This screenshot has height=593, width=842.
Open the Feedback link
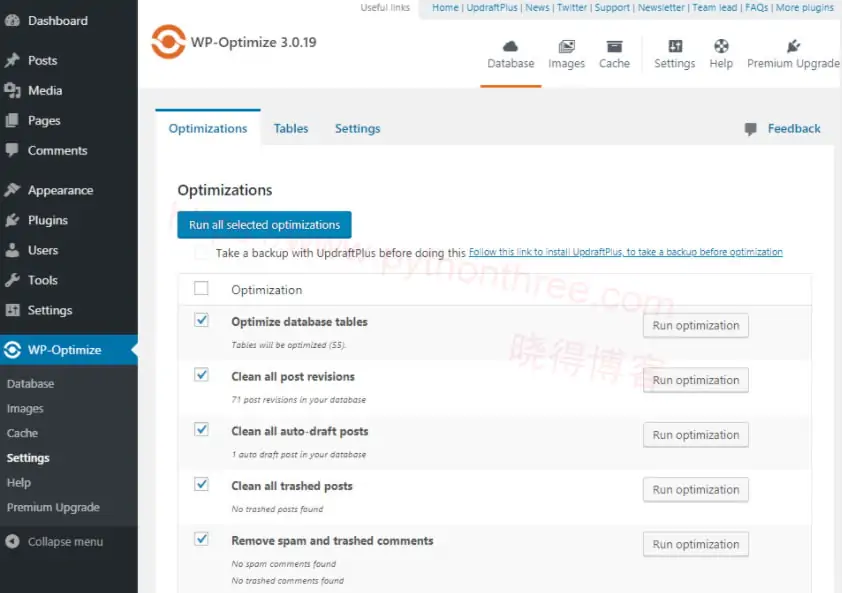point(794,128)
